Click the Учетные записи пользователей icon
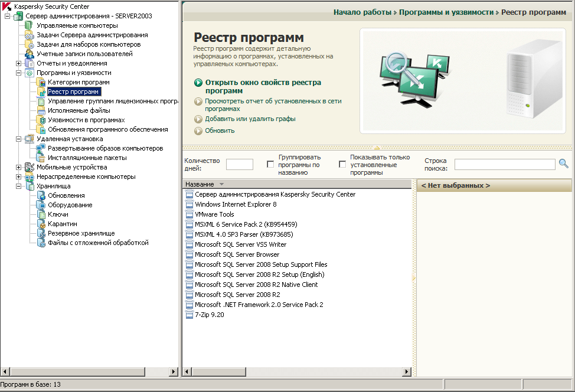 pyautogui.click(x=29, y=54)
